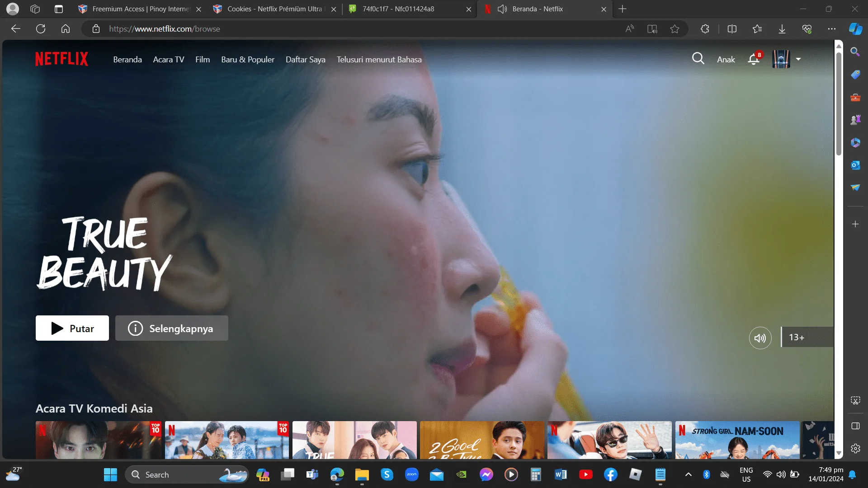Click the profile avatar picture
868x488 pixels.
coord(781,59)
